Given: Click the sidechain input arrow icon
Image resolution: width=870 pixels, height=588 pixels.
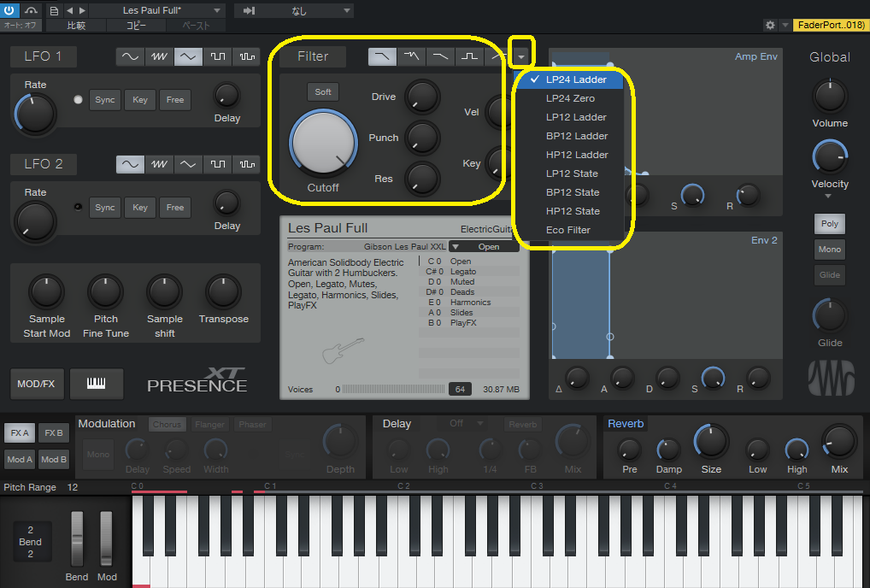Looking at the screenshot, I should coord(250,10).
